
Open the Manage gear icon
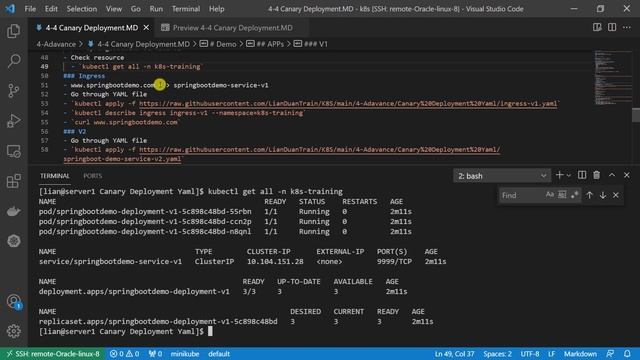13,331
